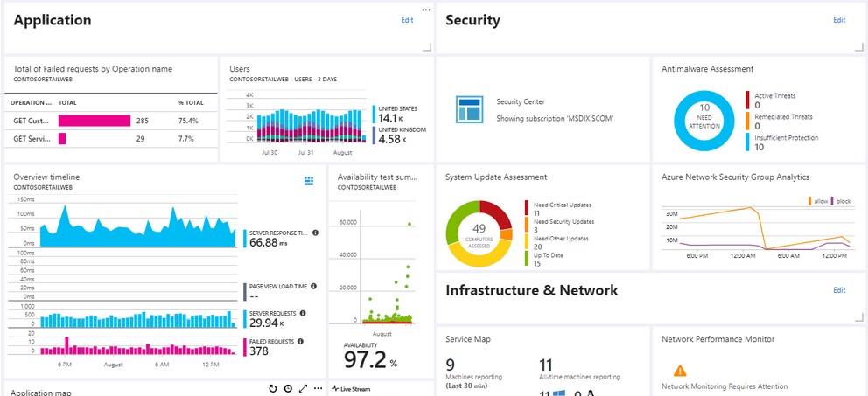This screenshot has width=868, height=396.
Task: Open the Network Performance Monitor tile title
Action: [718, 339]
